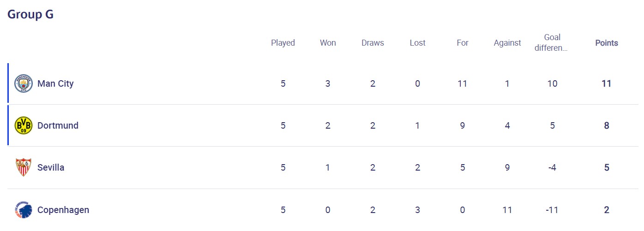This screenshot has height=231, width=644.
Task: Click Copenhagen's goal difference of -11
Action: click(x=552, y=210)
